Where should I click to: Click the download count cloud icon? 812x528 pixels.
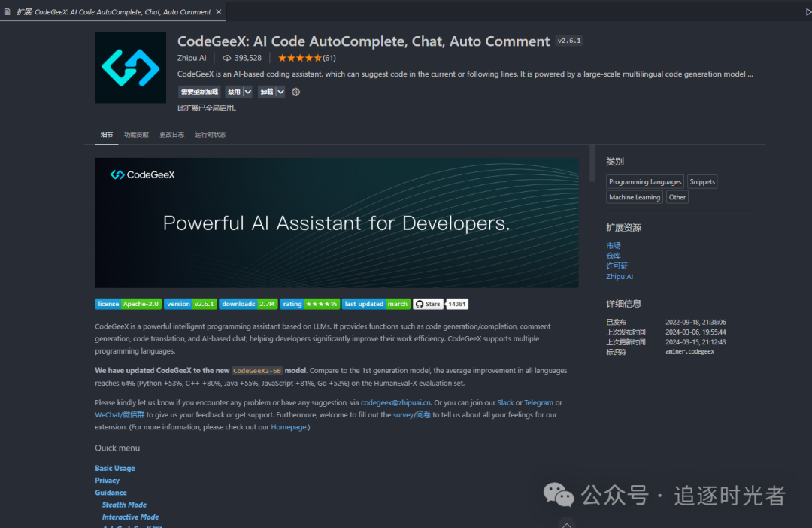(x=227, y=58)
